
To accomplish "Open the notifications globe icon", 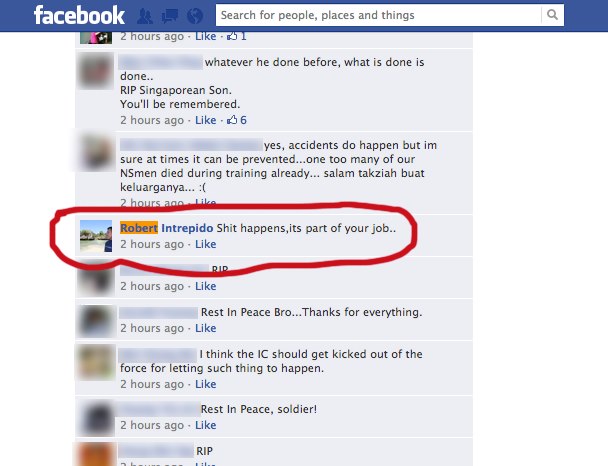I will point(195,16).
